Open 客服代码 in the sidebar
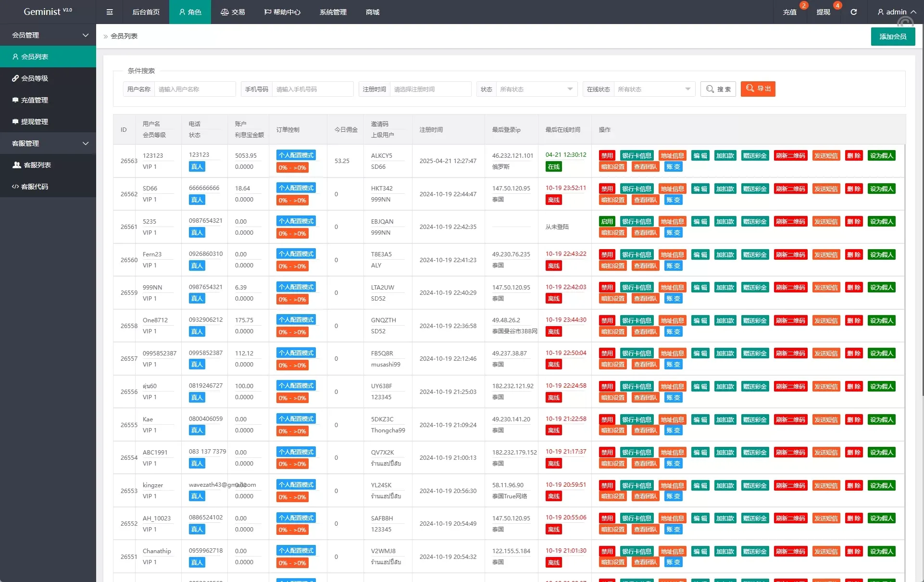The height and width of the screenshot is (582, 924). click(x=35, y=187)
